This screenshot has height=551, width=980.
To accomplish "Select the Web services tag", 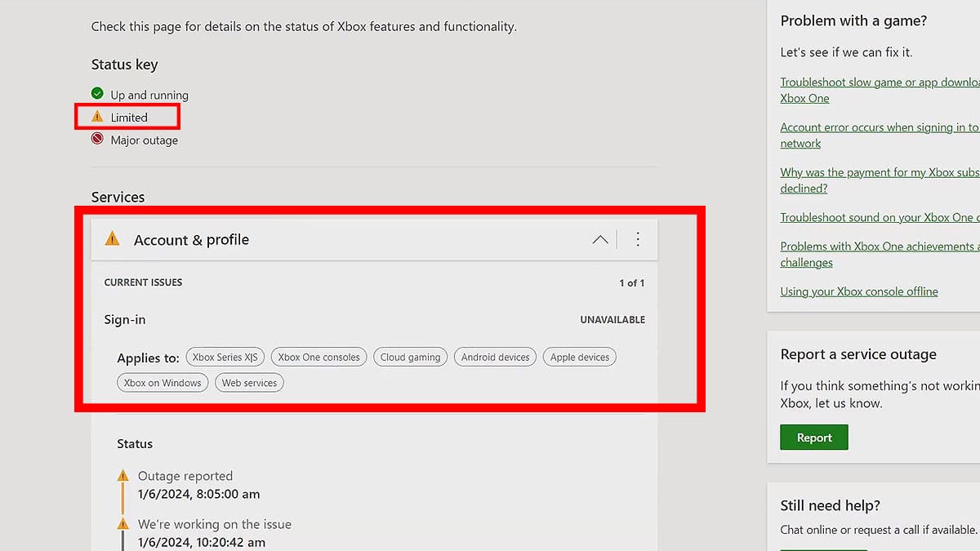I will (x=249, y=383).
